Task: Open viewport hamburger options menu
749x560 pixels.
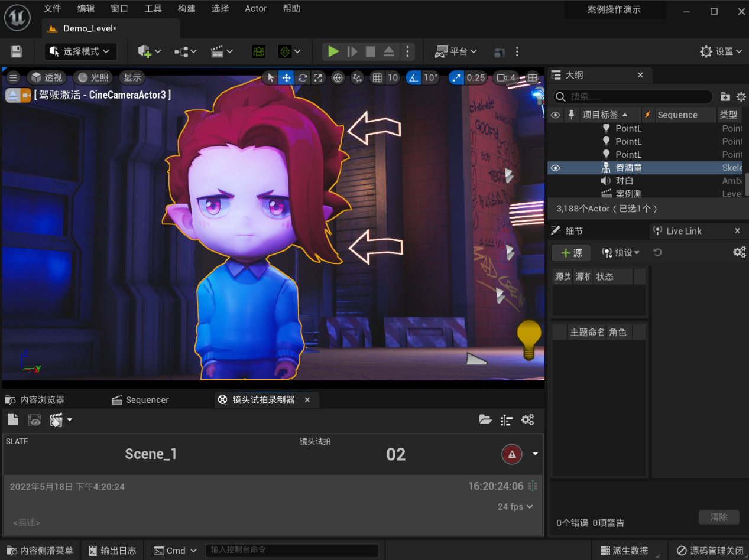Action: coord(14,77)
